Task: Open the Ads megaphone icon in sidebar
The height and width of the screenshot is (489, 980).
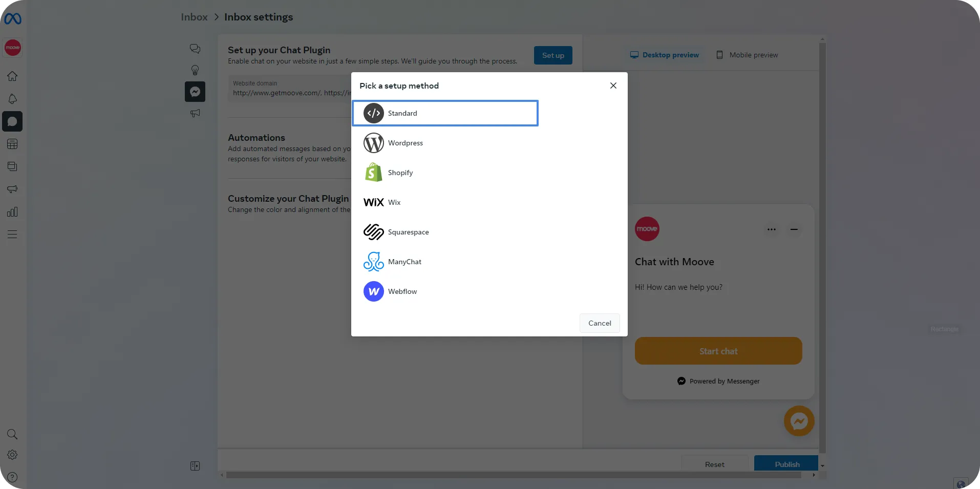Action: pyautogui.click(x=12, y=189)
